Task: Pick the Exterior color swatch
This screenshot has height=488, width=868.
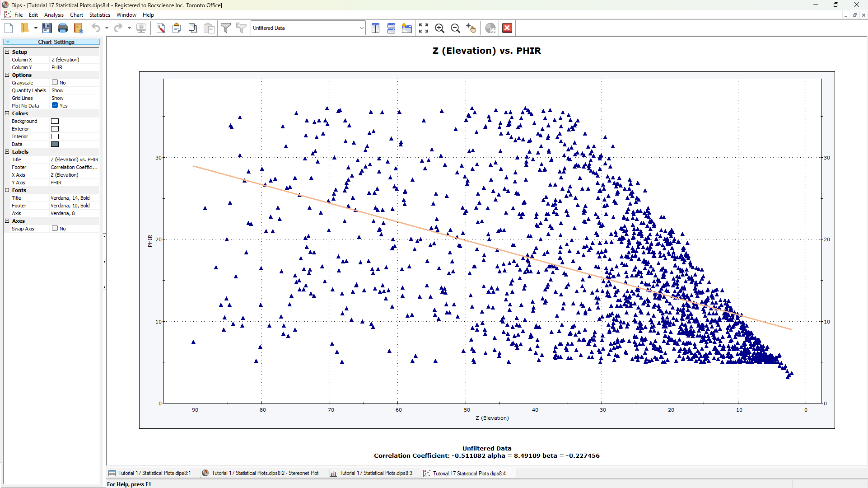Action: [55, 129]
